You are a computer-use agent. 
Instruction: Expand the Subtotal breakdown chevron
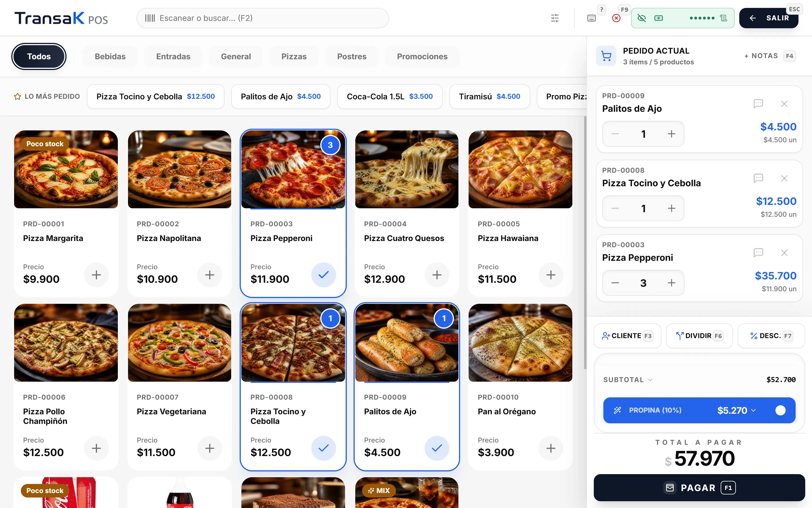650,380
